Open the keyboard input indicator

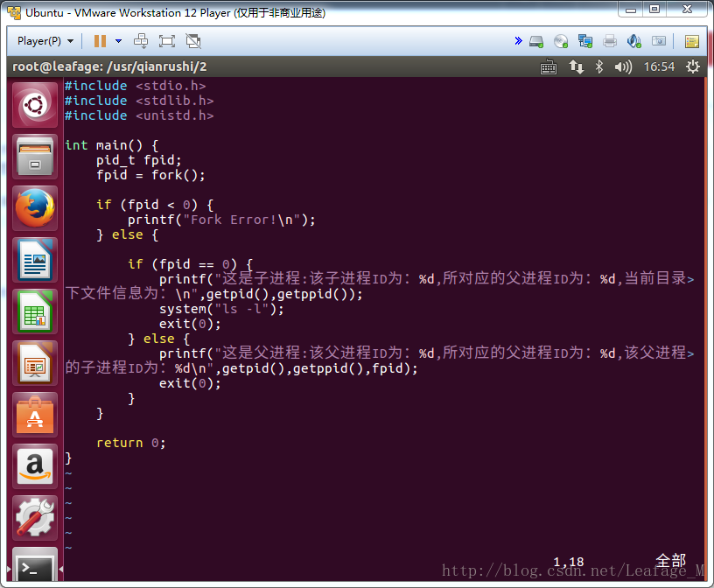(x=549, y=67)
